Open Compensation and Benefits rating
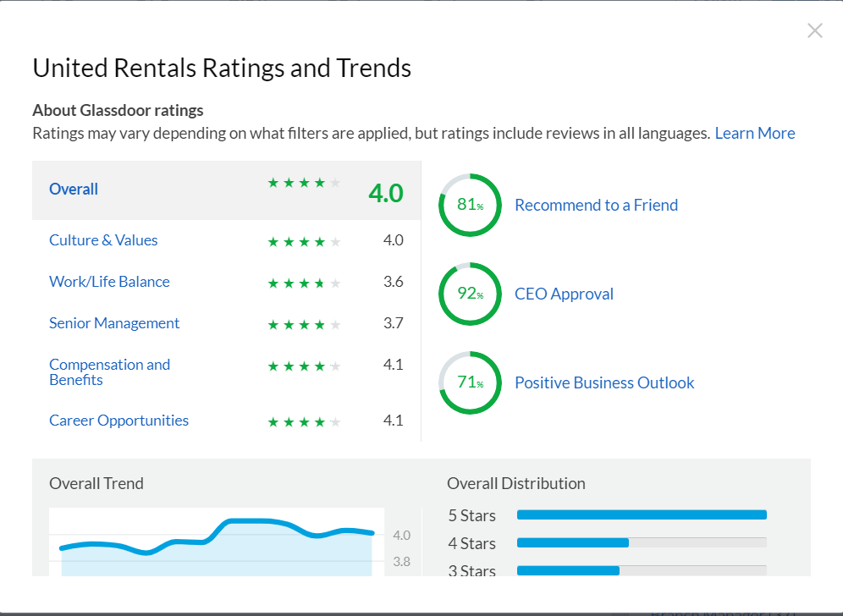 110,372
